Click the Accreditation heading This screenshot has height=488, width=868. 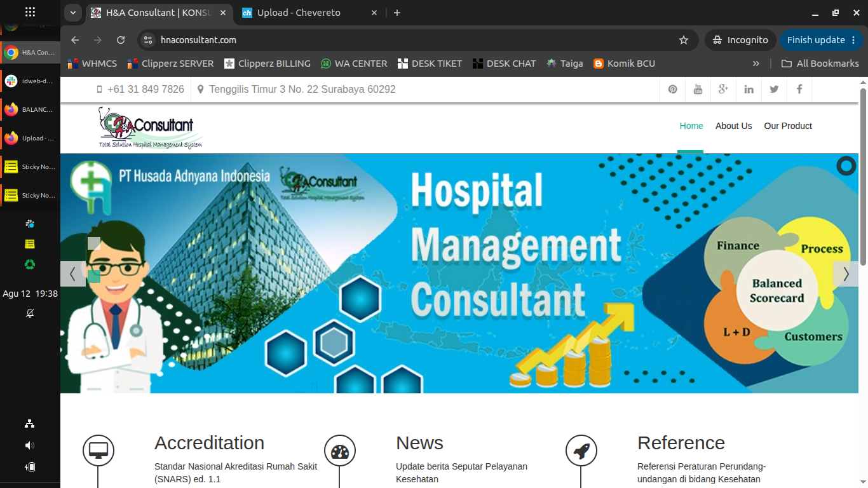coord(209,443)
